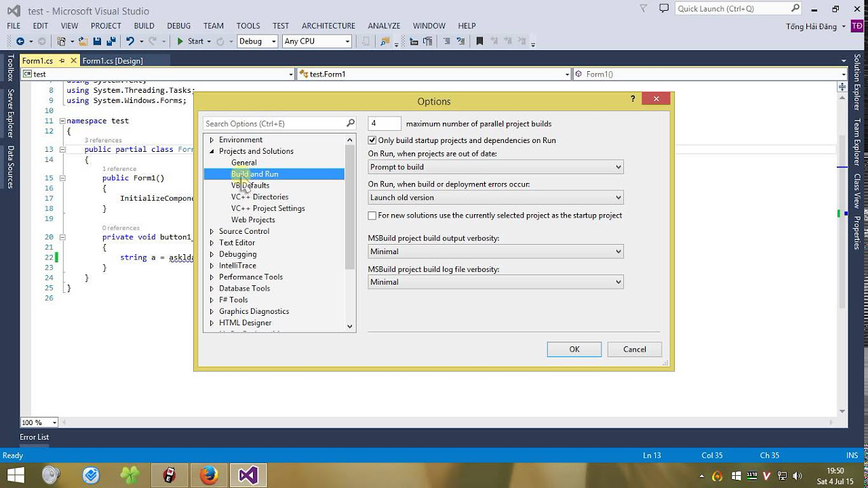Image resolution: width=868 pixels, height=488 pixels.
Task: Click the TĐ account avatar badge
Action: pos(857,26)
